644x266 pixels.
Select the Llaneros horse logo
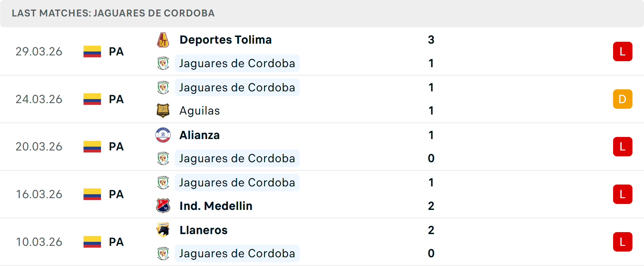(163, 230)
